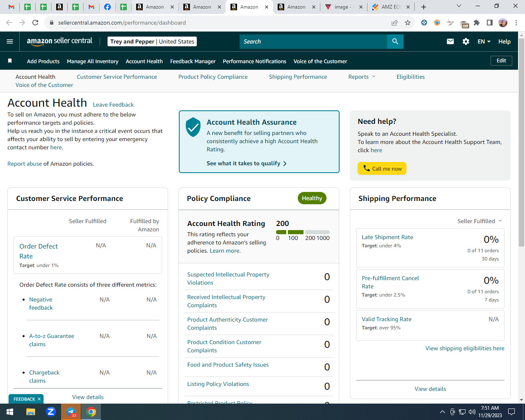Screen dimensions: 525x420
Task: Open Product Policy Compliance tab
Action: [213, 77]
